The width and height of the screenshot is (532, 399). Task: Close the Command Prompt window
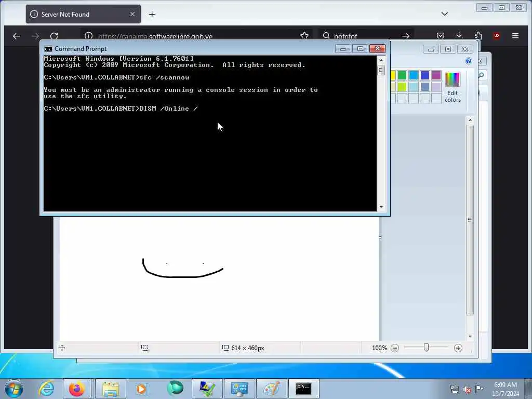click(377, 49)
